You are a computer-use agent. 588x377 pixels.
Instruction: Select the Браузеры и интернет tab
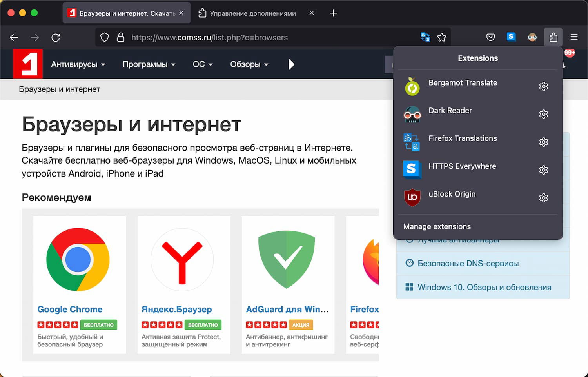pyautogui.click(x=127, y=13)
